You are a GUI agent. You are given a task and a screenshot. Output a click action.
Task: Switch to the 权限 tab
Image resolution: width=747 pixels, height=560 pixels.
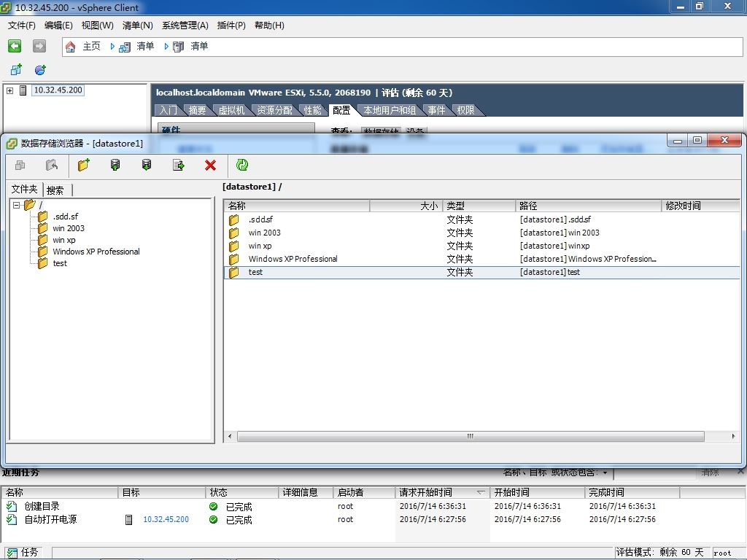click(466, 111)
